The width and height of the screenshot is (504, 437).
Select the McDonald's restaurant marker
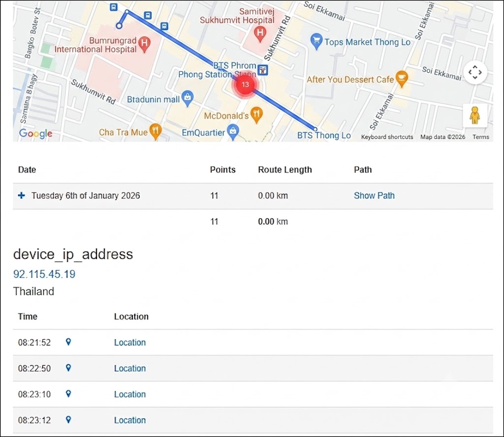pyautogui.click(x=256, y=115)
